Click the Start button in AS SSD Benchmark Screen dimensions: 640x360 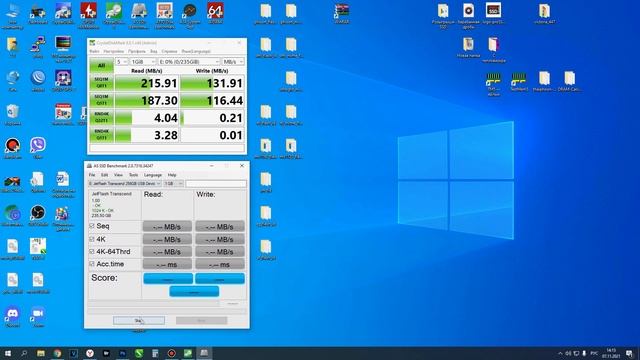coord(139,320)
